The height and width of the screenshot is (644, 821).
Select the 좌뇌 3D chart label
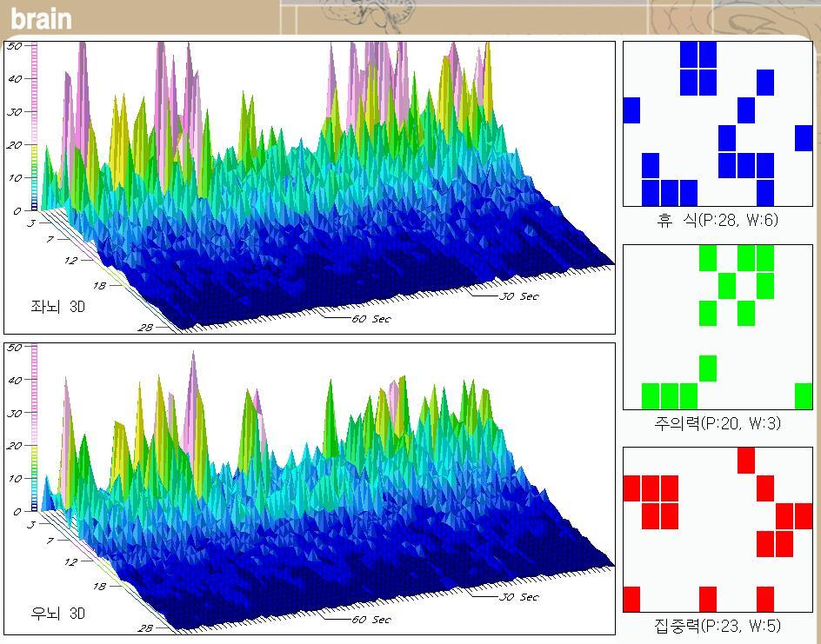coord(58,307)
